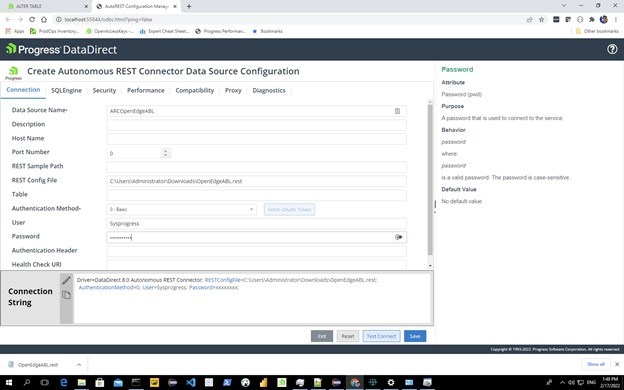Image resolution: width=624 pixels, height=390 pixels.
Task: Click the edit pencil icon for Connection String
Action: click(x=66, y=280)
